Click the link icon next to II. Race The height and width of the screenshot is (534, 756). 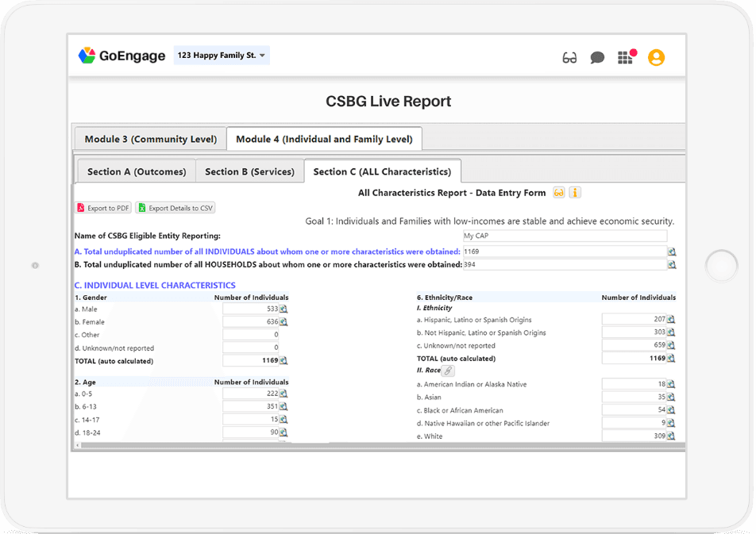(x=448, y=371)
